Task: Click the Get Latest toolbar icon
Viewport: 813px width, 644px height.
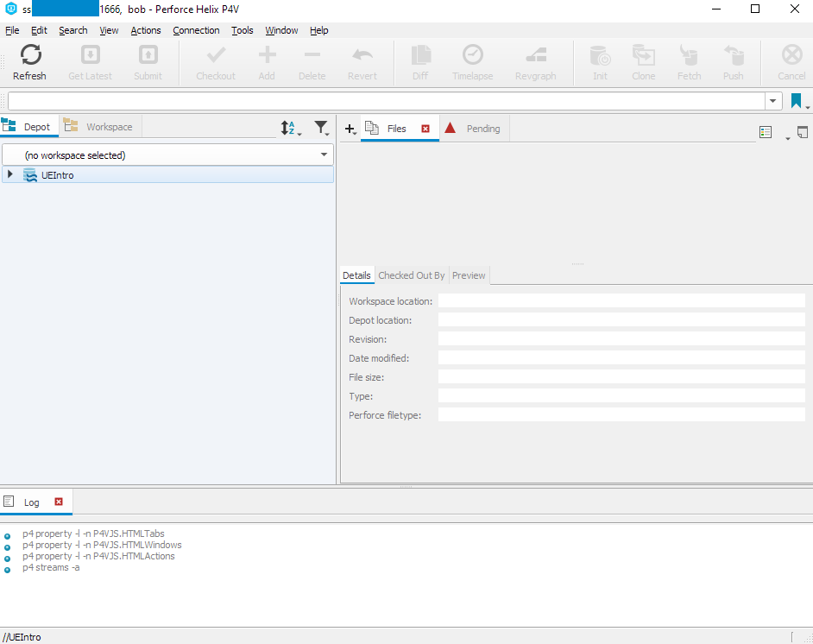Action: tap(91, 55)
